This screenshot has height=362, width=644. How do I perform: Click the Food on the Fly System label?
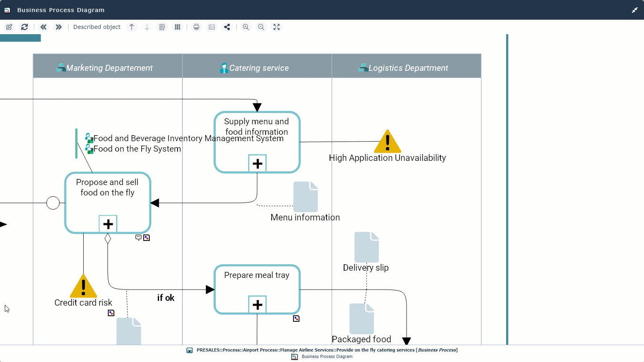tap(137, 149)
